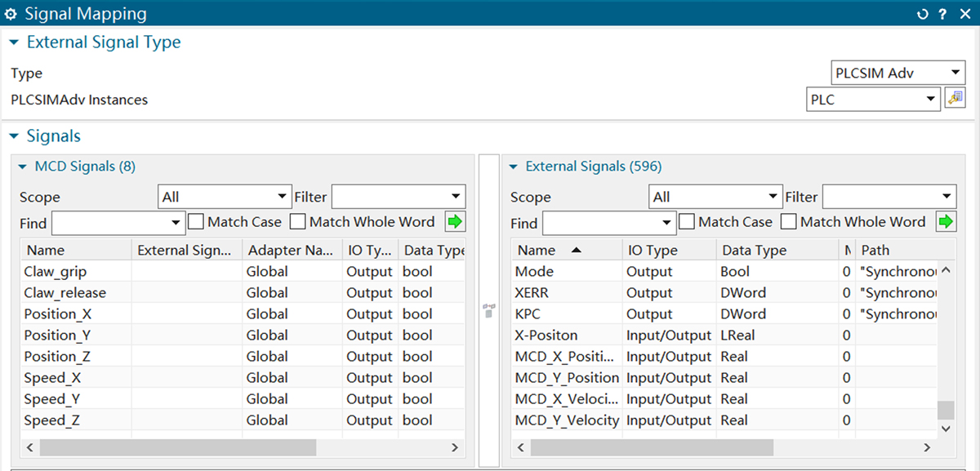Viewport: 980px width, 471px height.
Task: Open the MCD Signals Find dropdown
Action: tap(118, 223)
